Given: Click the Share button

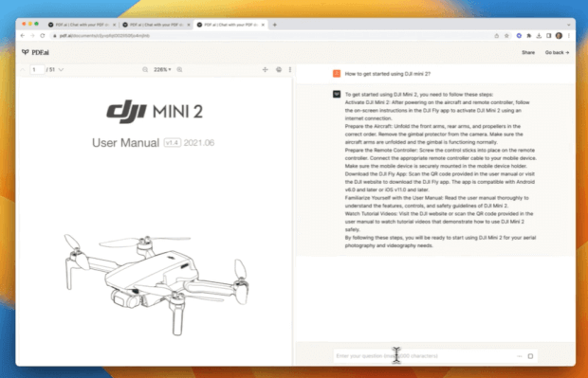Looking at the screenshot, I should tap(528, 52).
